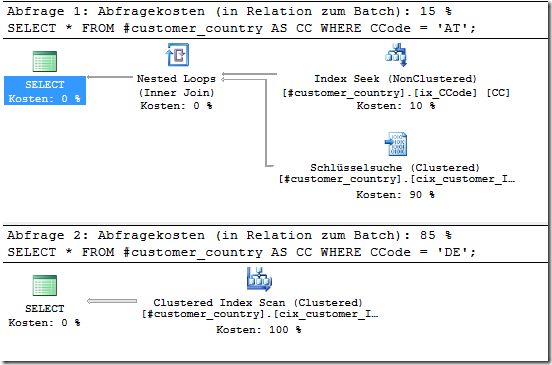
Task: Click the Kosten: 90 % value
Action: [x=395, y=195]
